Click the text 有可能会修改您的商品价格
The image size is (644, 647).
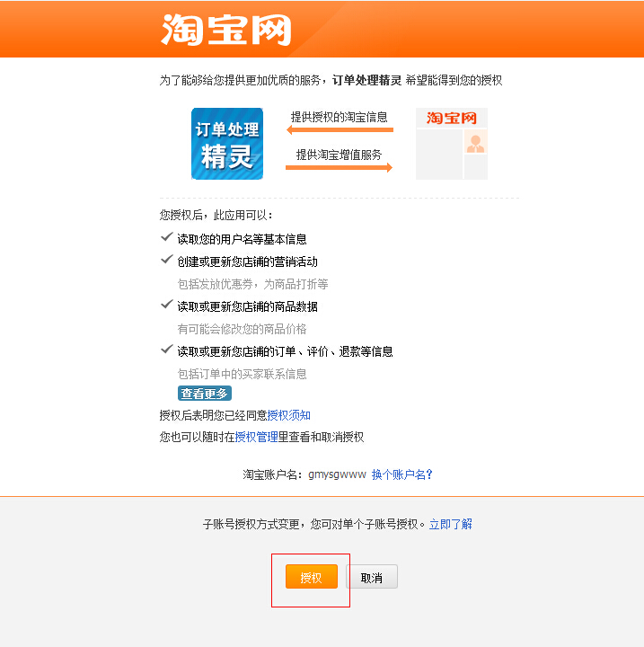243,329
